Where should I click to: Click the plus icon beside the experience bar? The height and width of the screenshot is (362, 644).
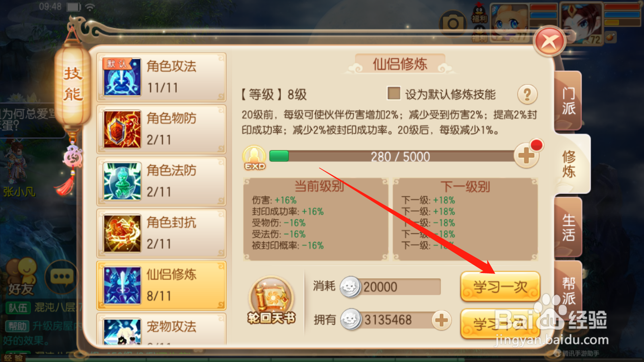[x=526, y=156]
